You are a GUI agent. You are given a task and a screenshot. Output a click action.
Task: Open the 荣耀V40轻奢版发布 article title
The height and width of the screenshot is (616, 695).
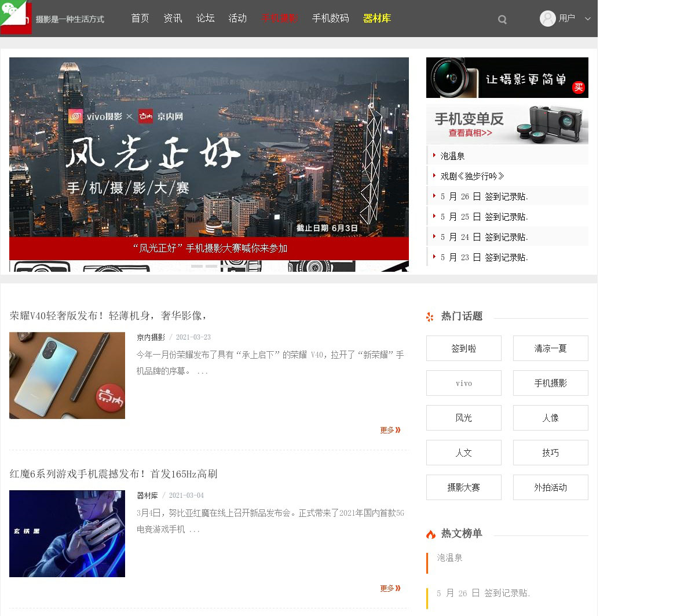click(108, 316)
